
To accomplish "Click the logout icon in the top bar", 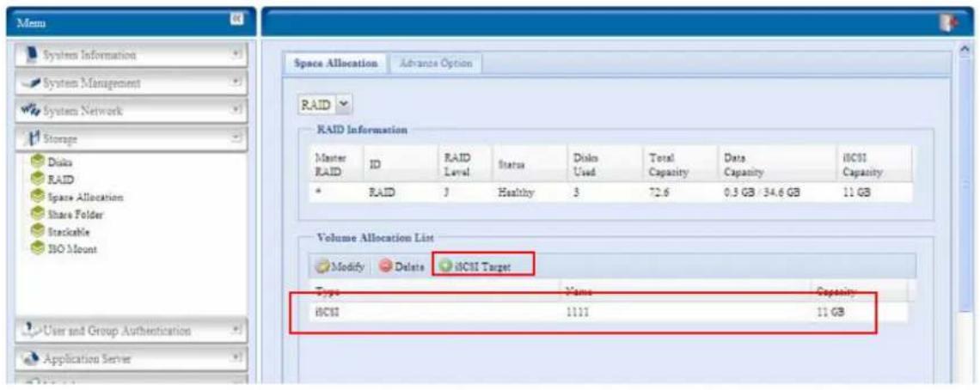I will pyautogui.click(x=948, y=22).
